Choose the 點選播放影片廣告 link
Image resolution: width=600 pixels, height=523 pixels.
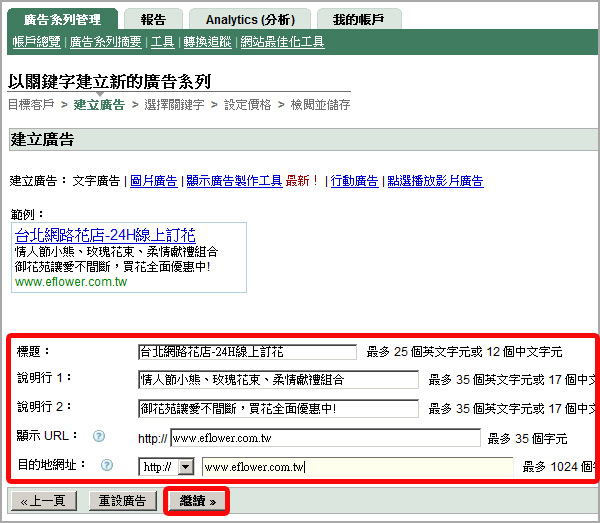pyautogui.click(x=435, y=181)
